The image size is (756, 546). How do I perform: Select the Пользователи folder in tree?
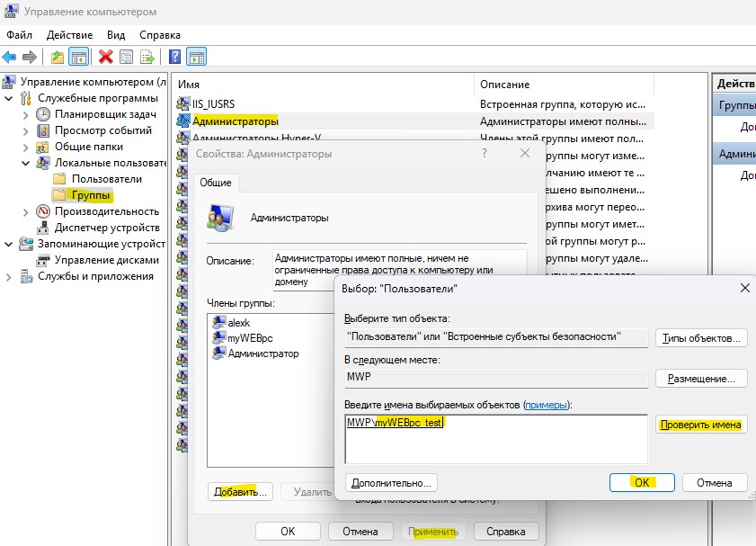(x=97, y=179)
